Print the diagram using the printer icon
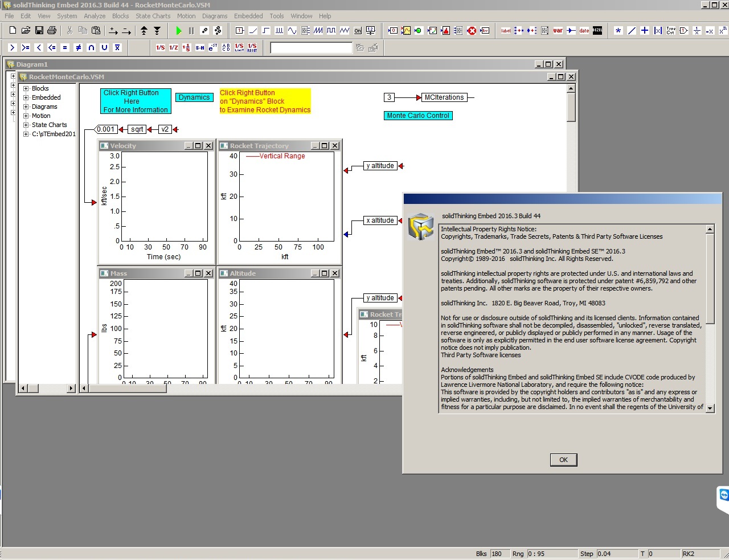The height and width of the screenshot is (560, 729). point(52,31)
